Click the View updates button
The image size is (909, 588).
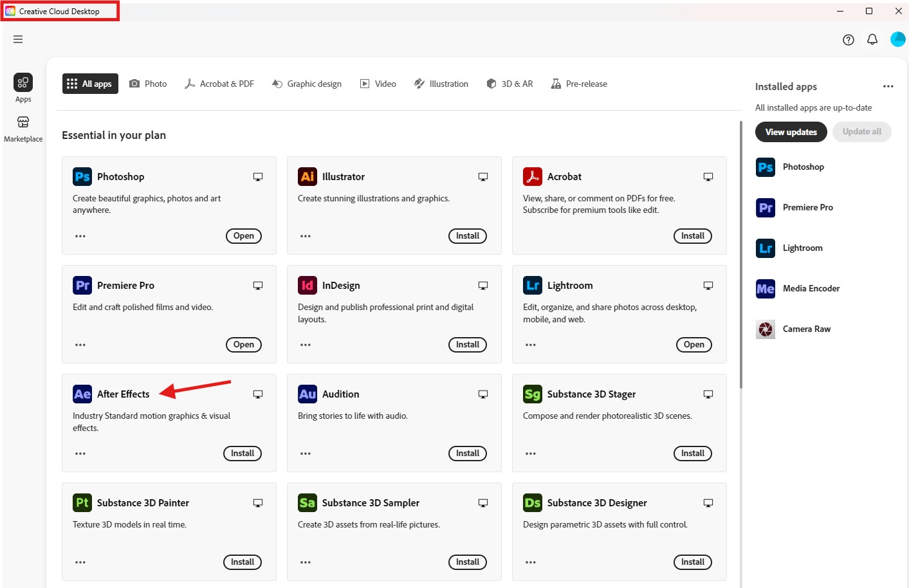click(x=791, y=132)
